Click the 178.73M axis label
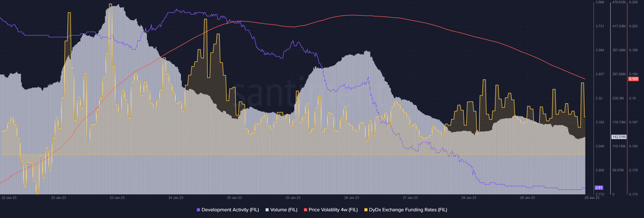644x218 pixels. click(x=619, y=122)
